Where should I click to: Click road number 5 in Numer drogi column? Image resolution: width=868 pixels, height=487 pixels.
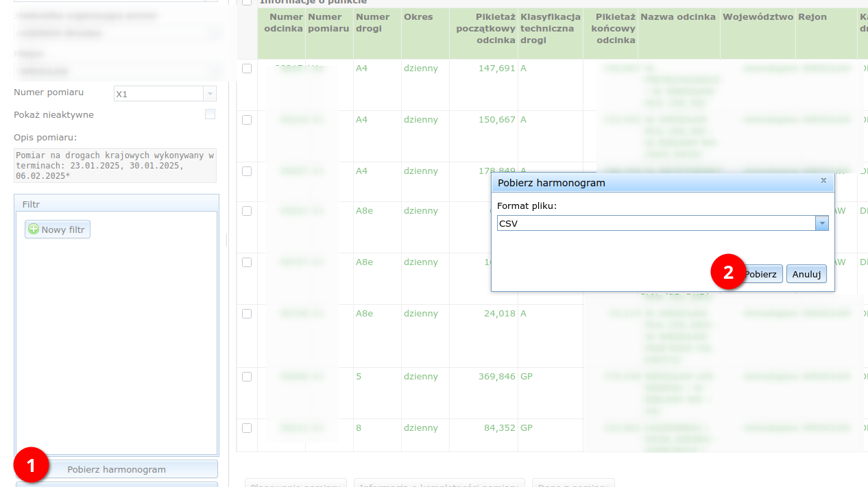click(x=359, y=377)
